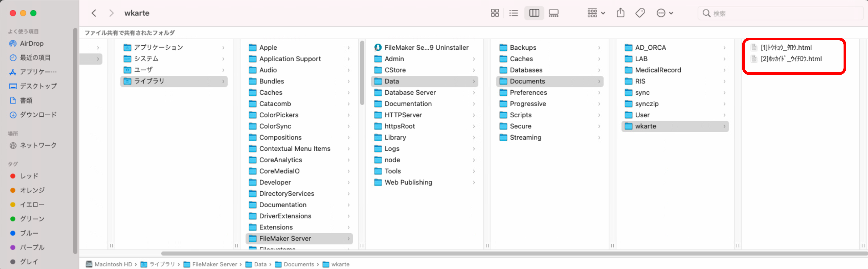The image size is (868, 269).
Task: Expand Preferences folder chevron
Action: coord(599,93)
